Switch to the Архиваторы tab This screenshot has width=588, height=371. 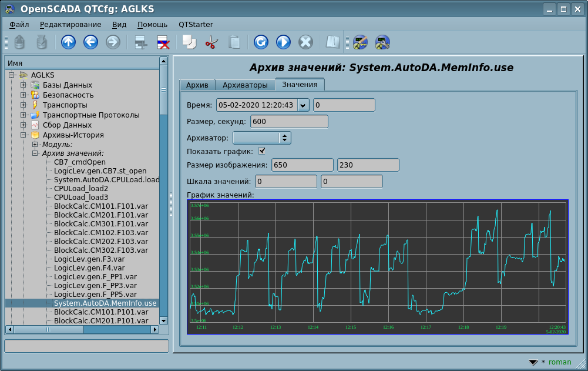click(x=246, y=85)
